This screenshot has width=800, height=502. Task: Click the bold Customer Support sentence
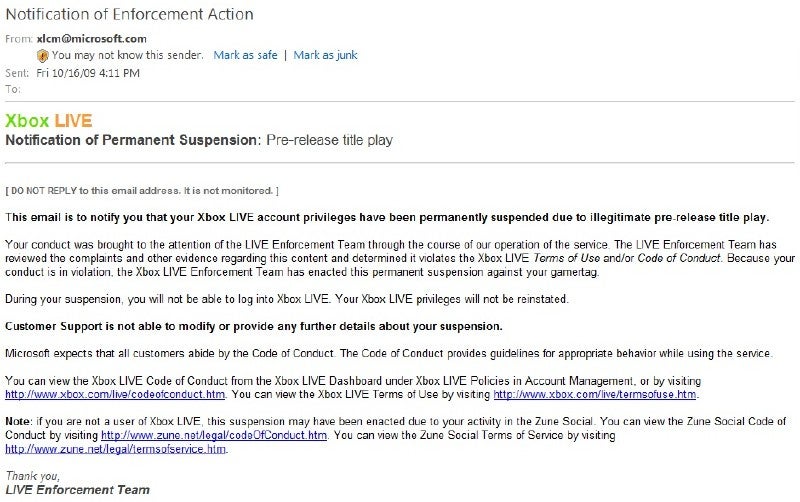(x=254, y=327)
